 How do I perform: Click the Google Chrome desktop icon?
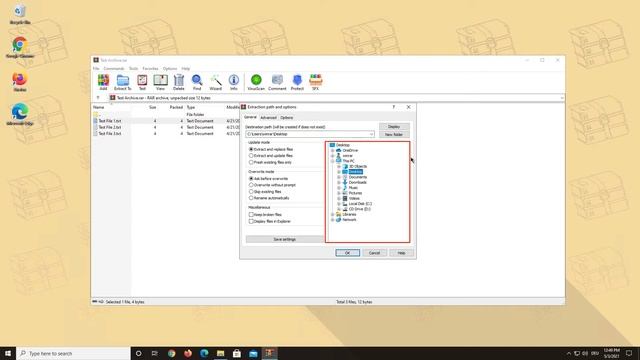pyautogui.click(x=20, y=47)
